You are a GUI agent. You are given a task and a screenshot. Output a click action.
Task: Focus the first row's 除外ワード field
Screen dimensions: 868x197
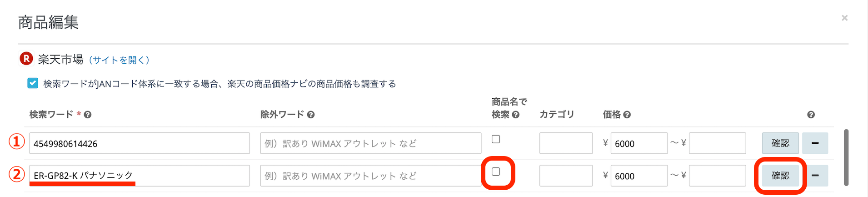point(370,143)
